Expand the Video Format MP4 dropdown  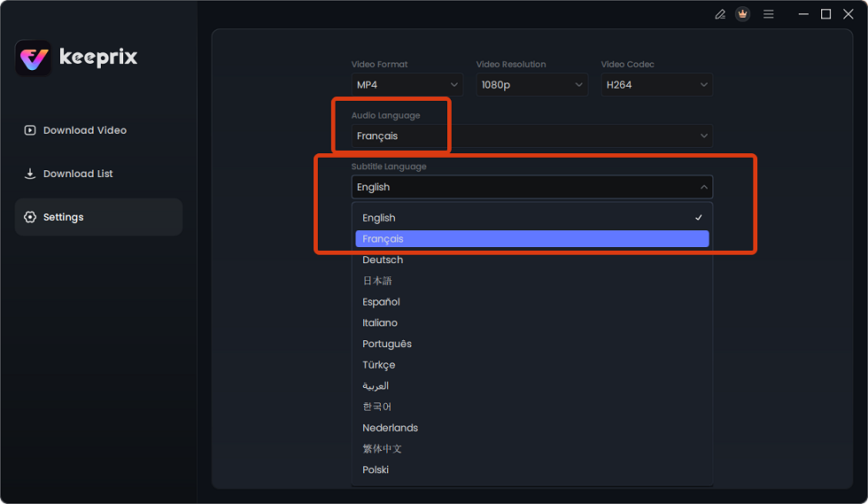coord(407,85)
